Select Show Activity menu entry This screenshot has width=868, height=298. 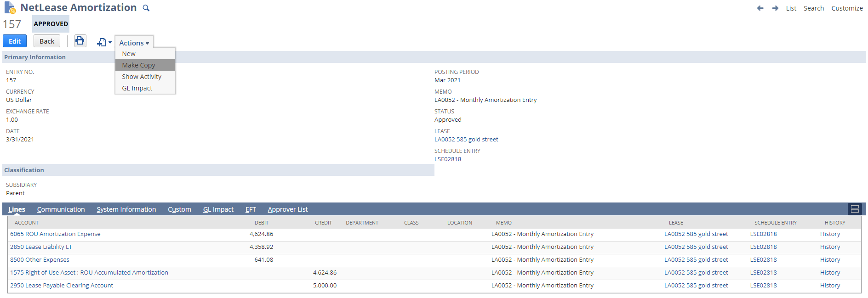point(142,77)
